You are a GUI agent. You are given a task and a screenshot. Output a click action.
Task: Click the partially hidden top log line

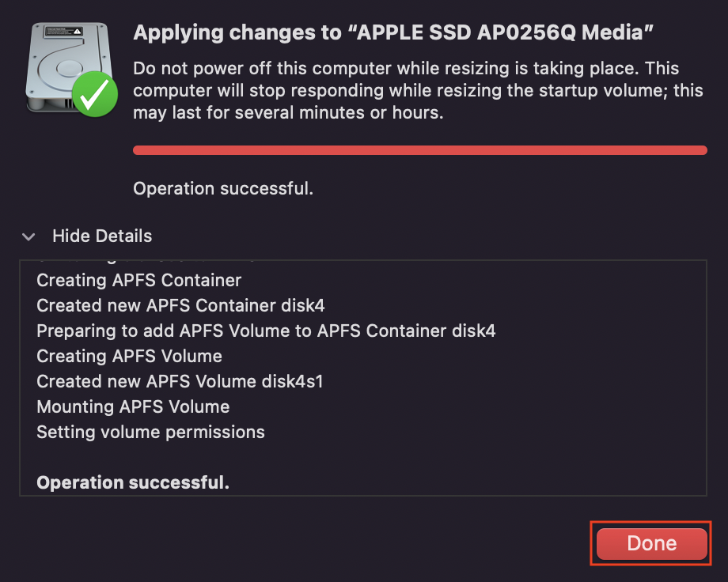[x=142, y=260]
